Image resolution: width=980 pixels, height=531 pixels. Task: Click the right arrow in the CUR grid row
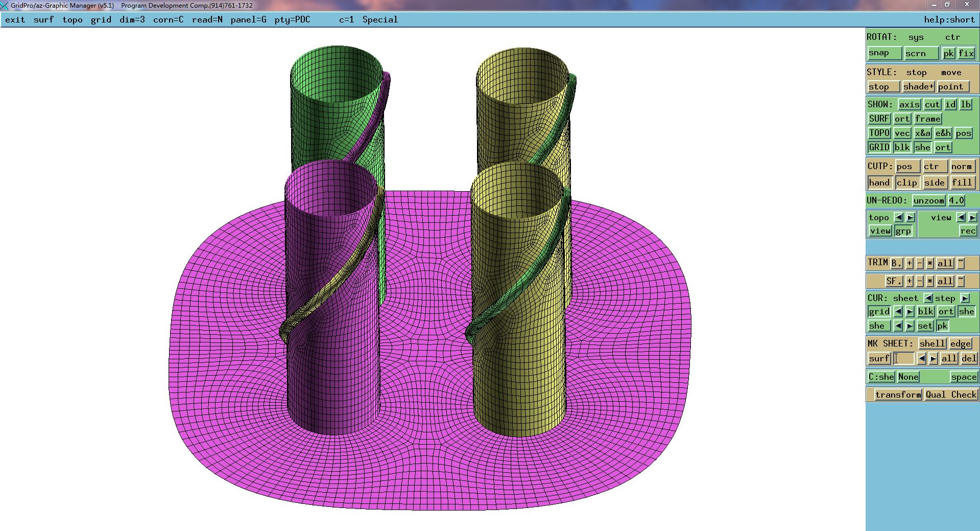(910, 311)
